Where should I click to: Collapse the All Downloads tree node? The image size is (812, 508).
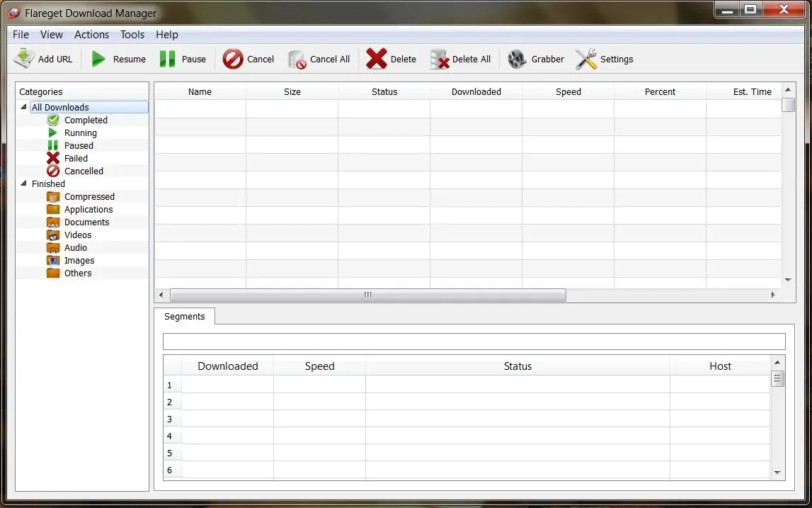24,107
